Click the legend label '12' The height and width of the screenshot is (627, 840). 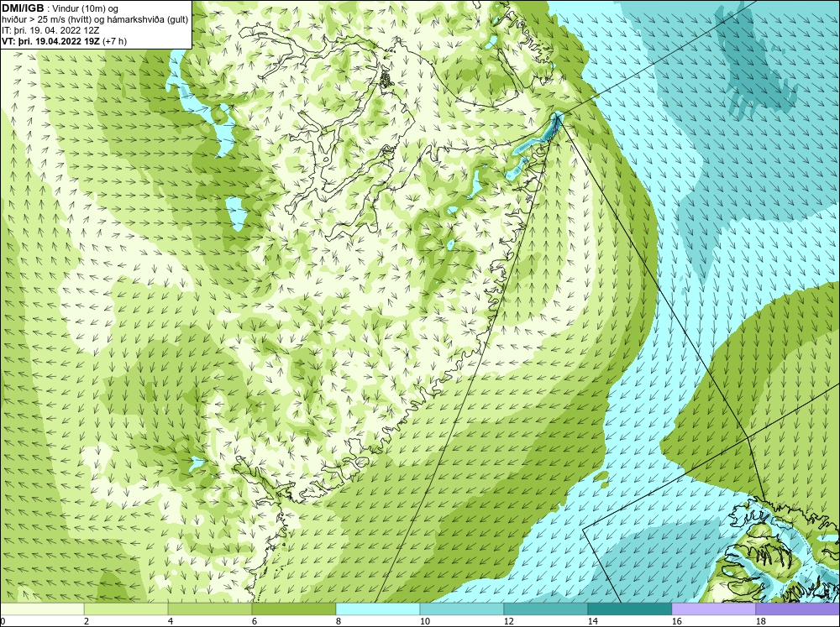click(x=509, y=621)
